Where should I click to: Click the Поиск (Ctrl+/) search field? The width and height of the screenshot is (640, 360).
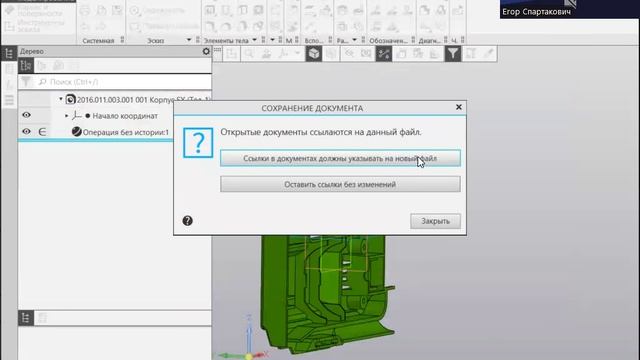click(x=124, y=82)
